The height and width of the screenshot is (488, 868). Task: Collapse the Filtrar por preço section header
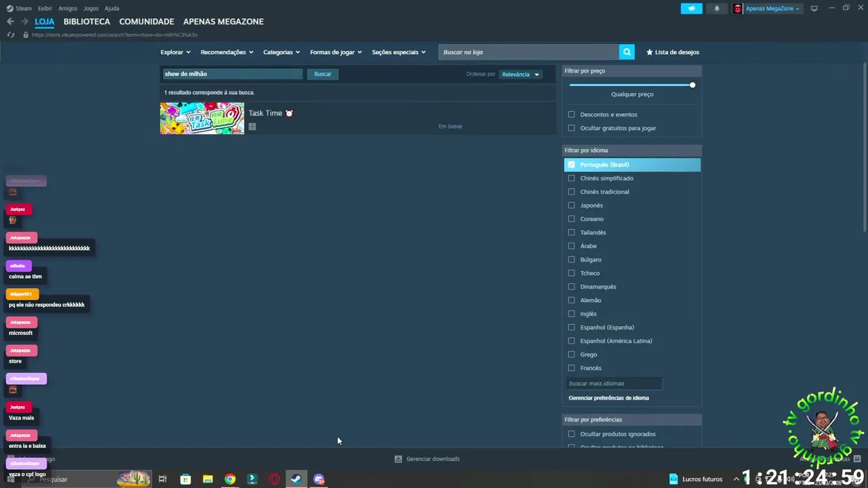click(631, 70)
